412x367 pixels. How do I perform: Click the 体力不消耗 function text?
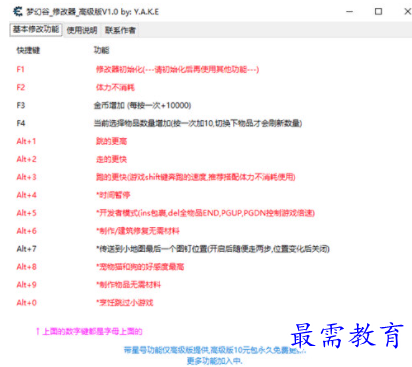tap(115, 87)
